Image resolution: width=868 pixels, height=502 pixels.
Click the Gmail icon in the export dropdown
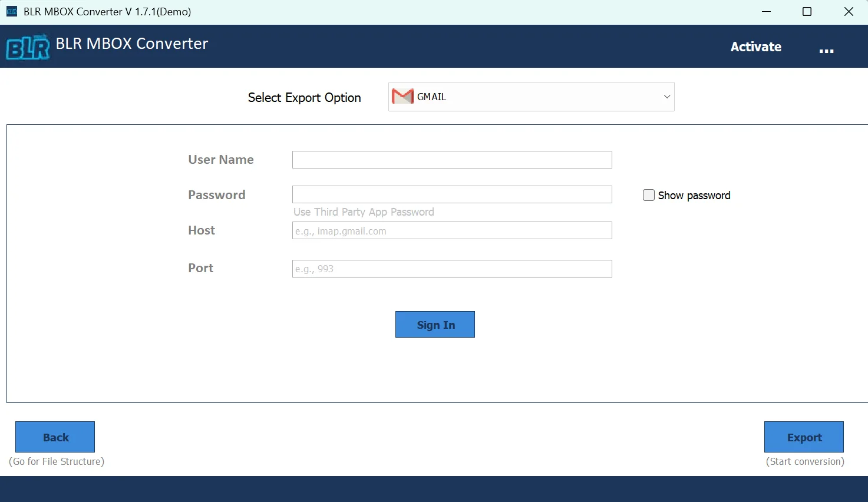[x=402, y=96]
